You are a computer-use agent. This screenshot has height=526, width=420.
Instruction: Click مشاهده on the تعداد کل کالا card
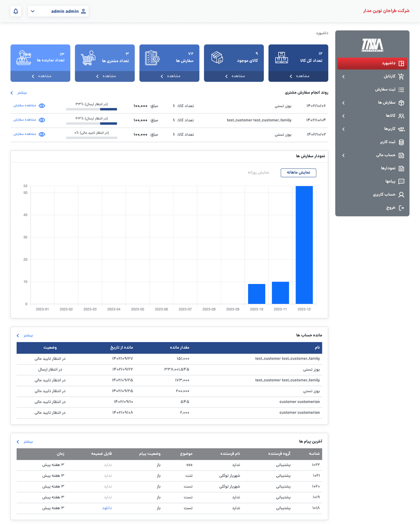pos(298,76)
